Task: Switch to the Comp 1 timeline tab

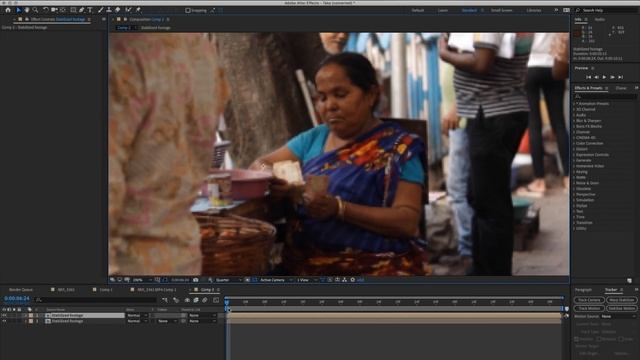Action: pyautogui.click(x=106, y=290)
